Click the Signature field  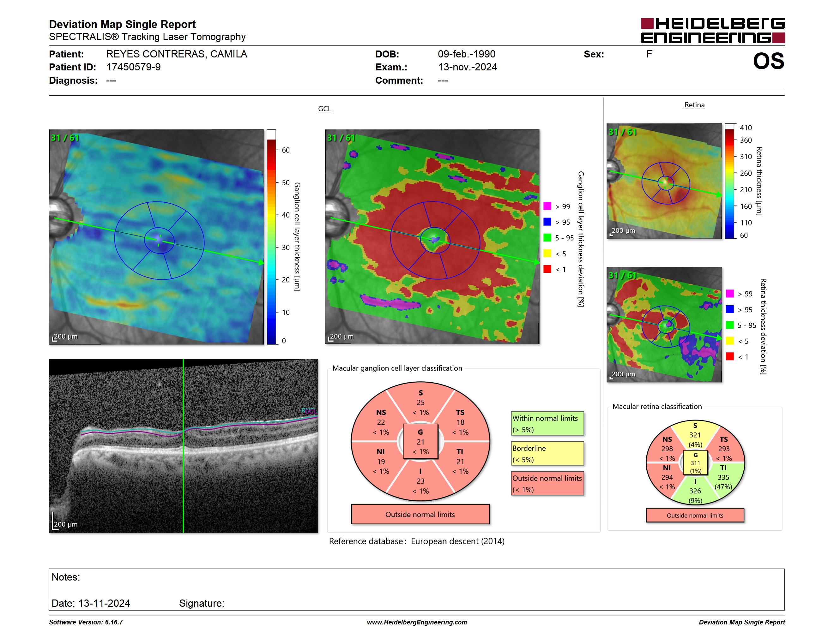(202, 603)
